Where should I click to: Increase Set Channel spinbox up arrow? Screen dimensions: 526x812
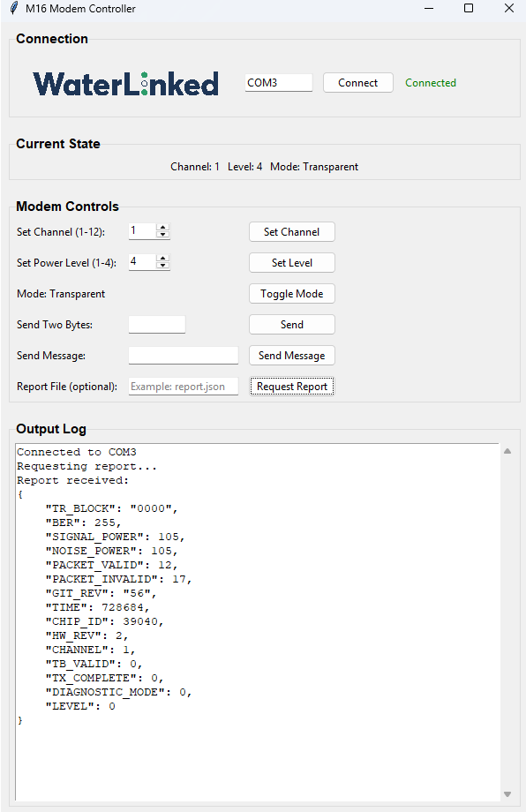click(163, 228)
